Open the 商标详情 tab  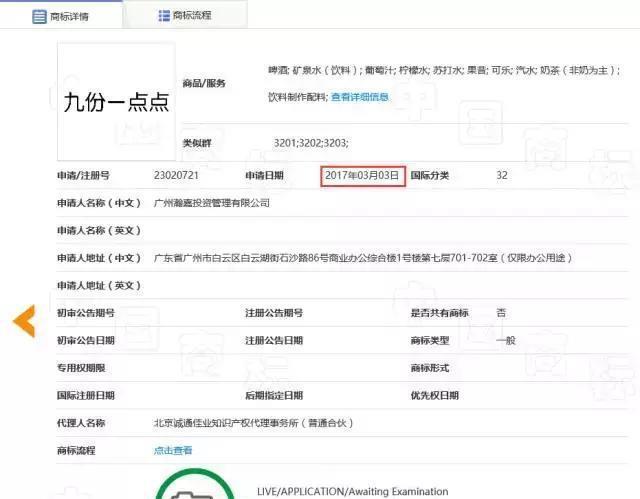(61, 16)
